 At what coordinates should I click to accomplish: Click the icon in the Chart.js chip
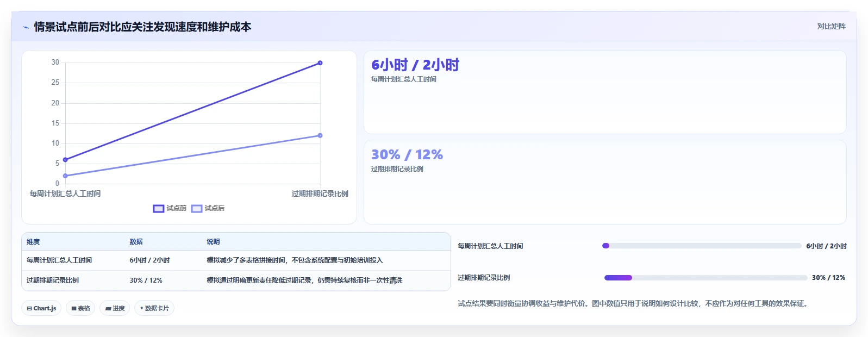[x=29, y=308]
